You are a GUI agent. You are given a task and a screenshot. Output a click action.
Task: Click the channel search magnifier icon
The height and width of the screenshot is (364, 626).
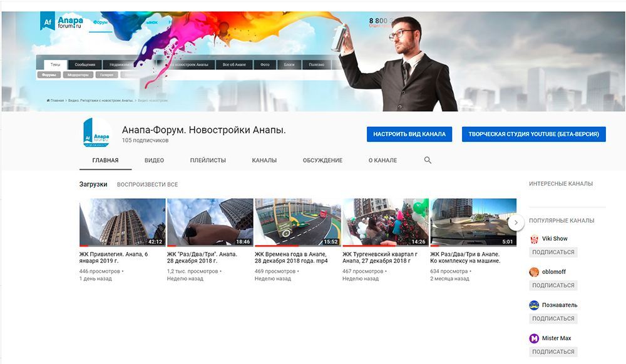[428, 160]
